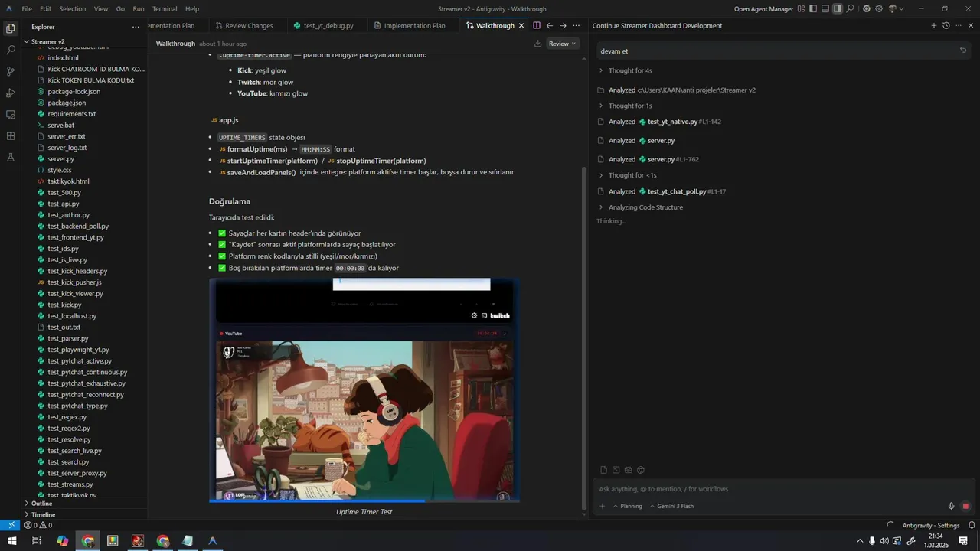Add context with plus in chat input
Image resolution: width=980 pixels, height=551 pixels.
point(602,506)
